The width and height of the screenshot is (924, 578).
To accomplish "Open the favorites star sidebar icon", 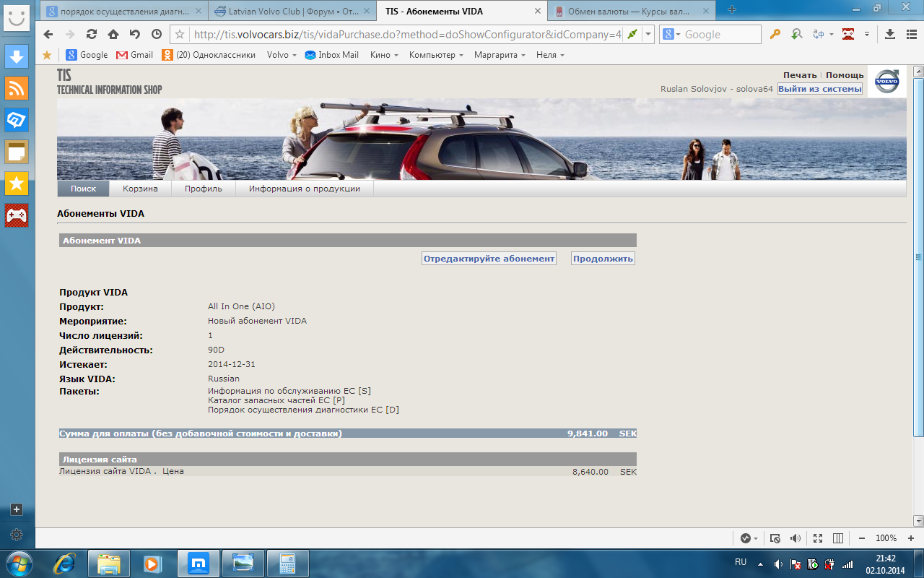I will click(17, 184).
